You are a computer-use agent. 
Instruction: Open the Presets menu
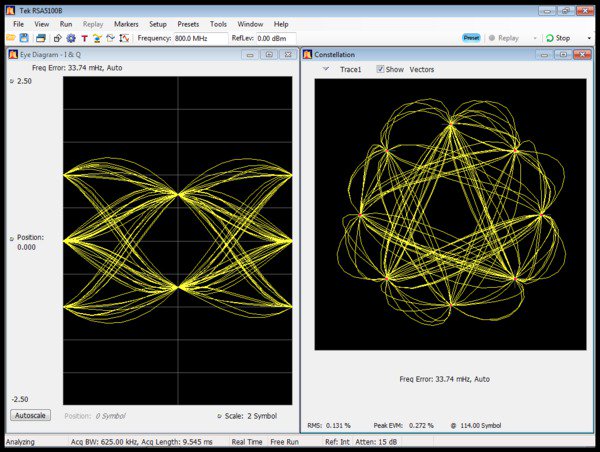(x=188, y=23)
